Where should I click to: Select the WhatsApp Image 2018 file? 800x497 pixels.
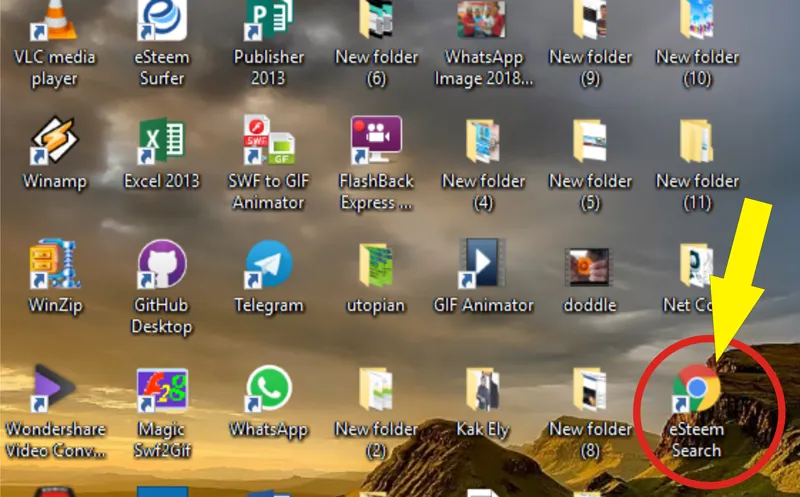(482, 19)
